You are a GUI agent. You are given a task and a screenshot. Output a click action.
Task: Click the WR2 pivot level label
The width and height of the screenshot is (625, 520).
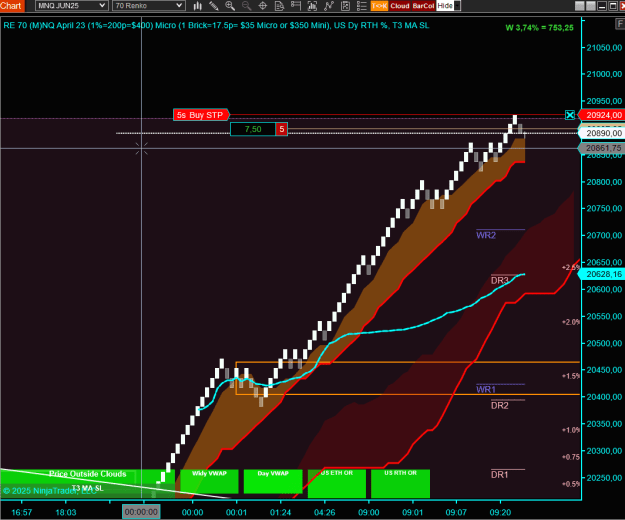coord(486,235)
